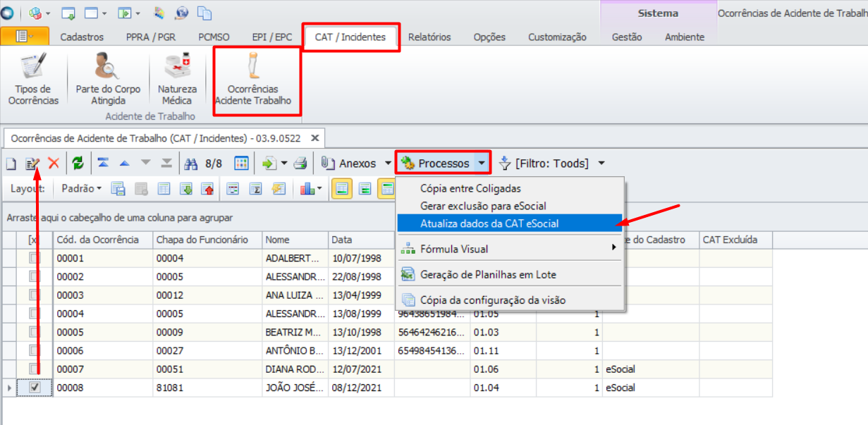This screenshot has width=868, height=425.
Task: Jump to the last record
Action: pyautogui.click(x=166, y=164)
